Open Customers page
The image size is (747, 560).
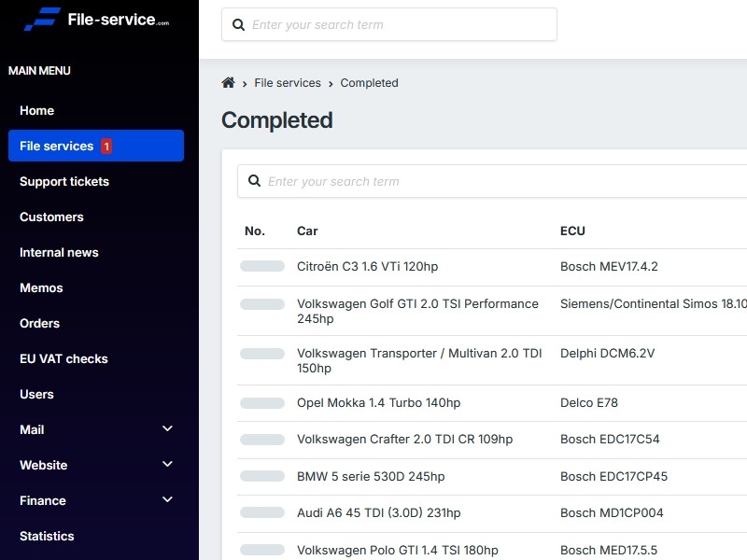51,217
